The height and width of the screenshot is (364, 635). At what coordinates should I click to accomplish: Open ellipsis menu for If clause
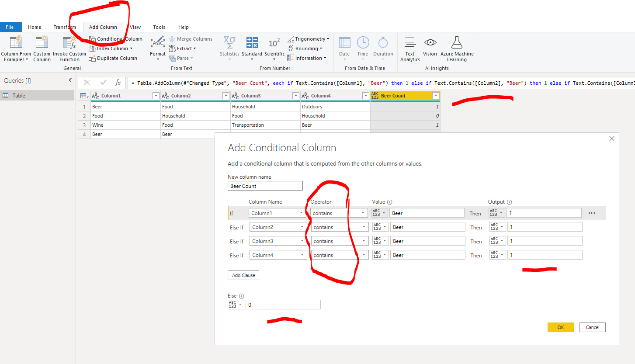point(592,213)
